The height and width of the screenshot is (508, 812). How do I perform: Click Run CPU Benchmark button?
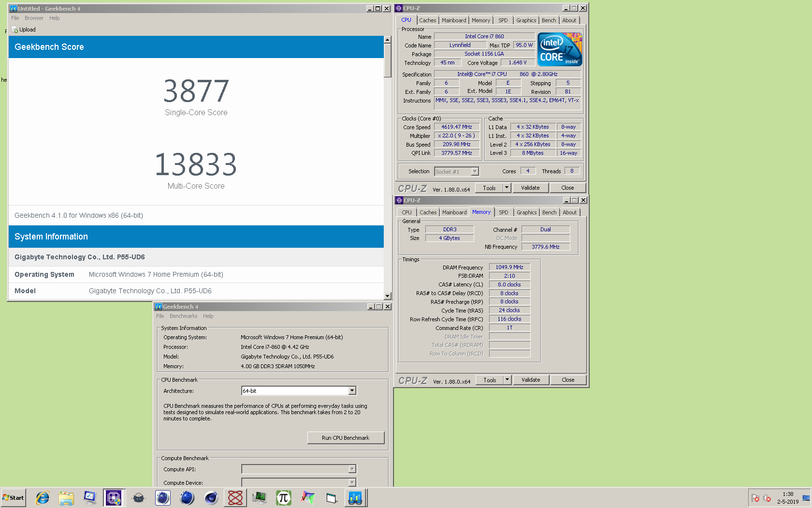point(346,438)
